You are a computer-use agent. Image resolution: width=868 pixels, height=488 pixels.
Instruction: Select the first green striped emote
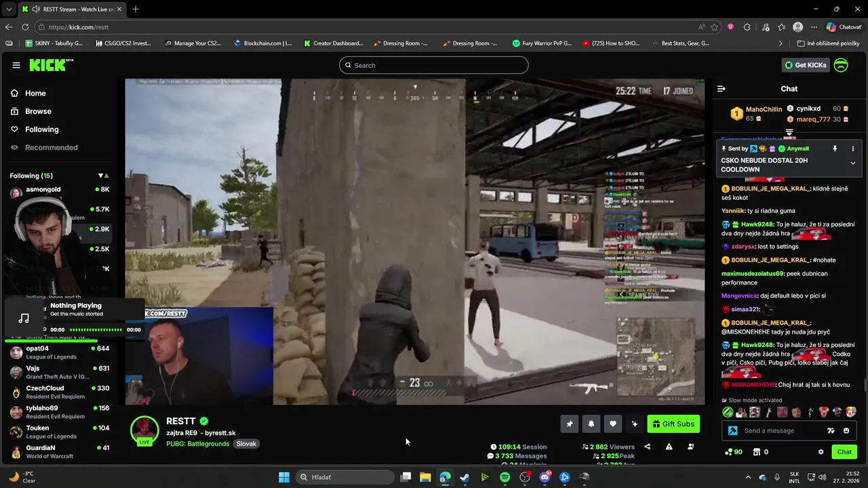click(x=728, y=412)
